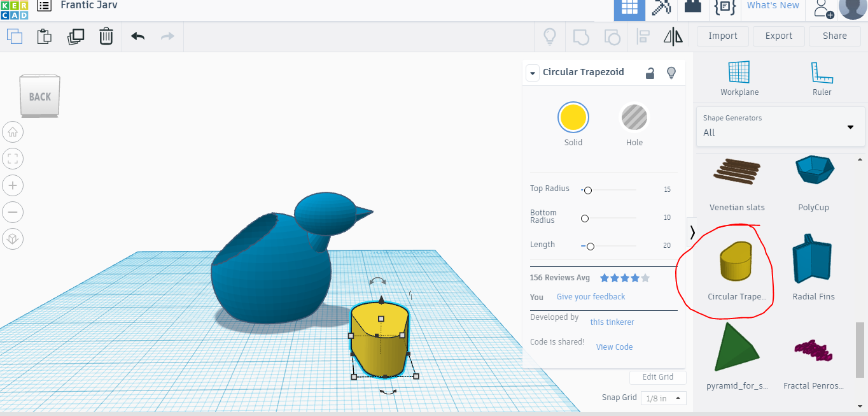Click Fit all in view icon
Image resolution: width=868 pixels, height=416 pixels.
point(13,159)
